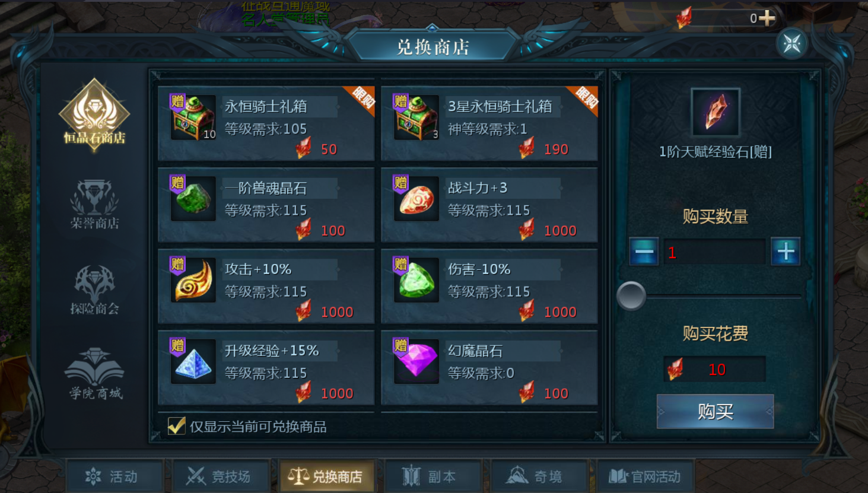Open the 学院商城 book icon
The width and height of the screenshot is (868, 493).
95,373
